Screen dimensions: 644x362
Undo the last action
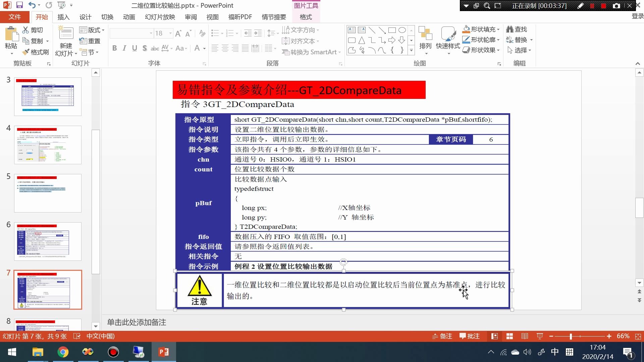coord(32,5)
